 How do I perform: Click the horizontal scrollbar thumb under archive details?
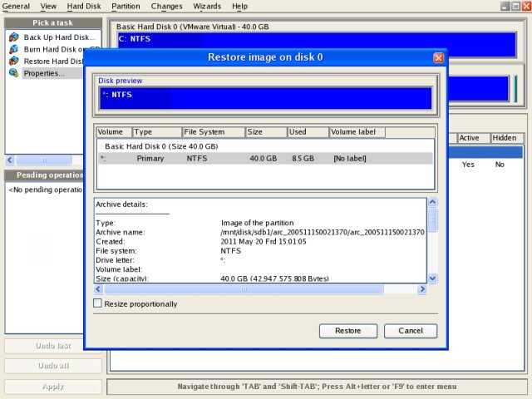click(244, 289)
